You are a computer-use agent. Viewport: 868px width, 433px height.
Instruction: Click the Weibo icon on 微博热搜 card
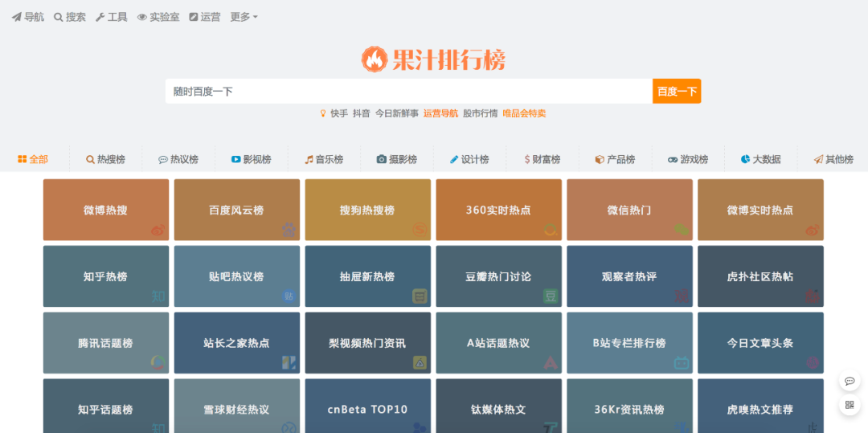click(158, 230)
